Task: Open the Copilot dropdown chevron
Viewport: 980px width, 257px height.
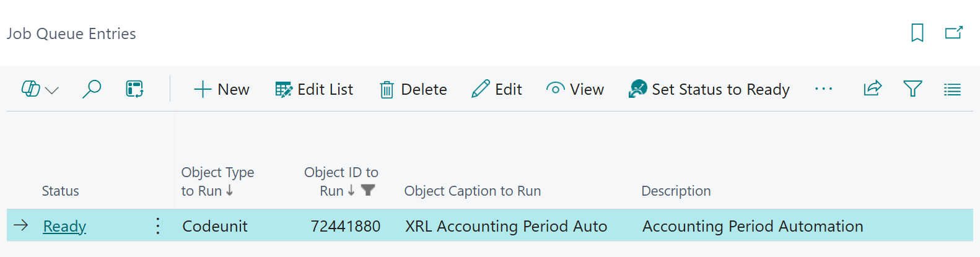Action: pyautogui.click(x=53, y=90)
